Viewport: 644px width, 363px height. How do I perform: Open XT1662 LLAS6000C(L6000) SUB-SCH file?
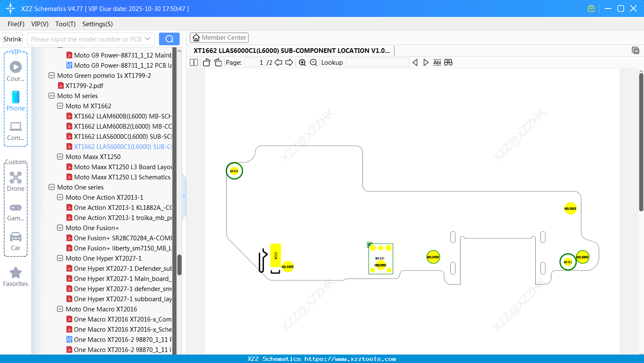[119, 136]
